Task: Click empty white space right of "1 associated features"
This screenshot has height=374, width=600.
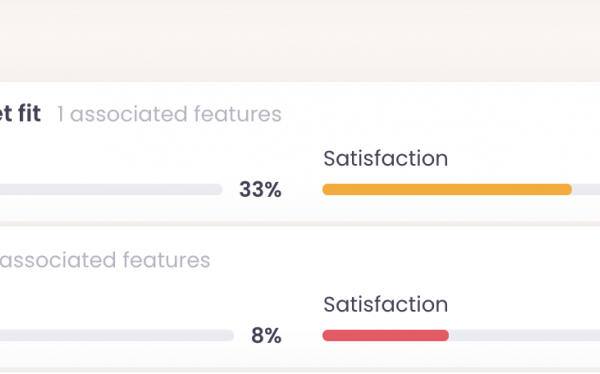Action: [x=440, y=114]
